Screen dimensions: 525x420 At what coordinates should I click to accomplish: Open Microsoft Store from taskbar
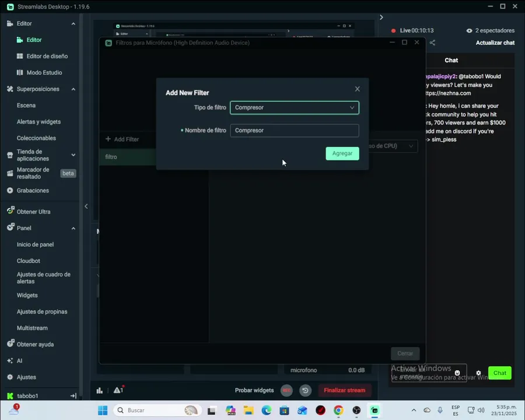pos(284,410)
